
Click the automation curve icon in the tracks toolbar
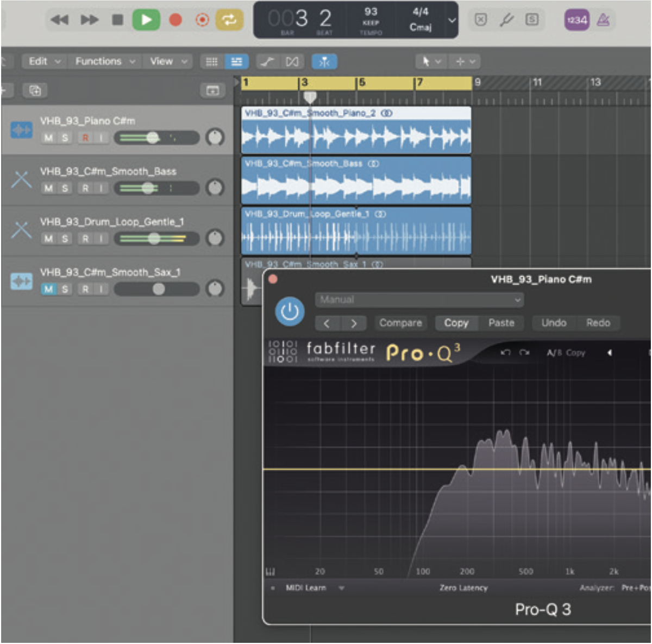click(x=267, y=61)
